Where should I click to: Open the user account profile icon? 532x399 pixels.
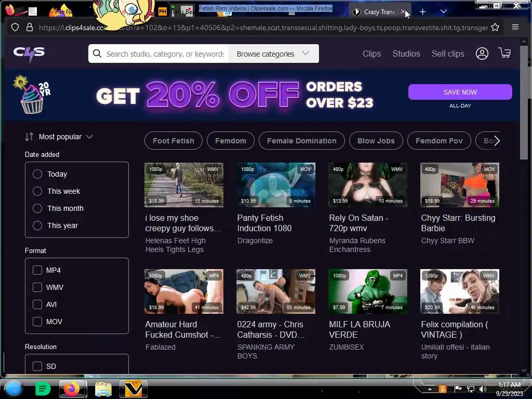point(482,54)
